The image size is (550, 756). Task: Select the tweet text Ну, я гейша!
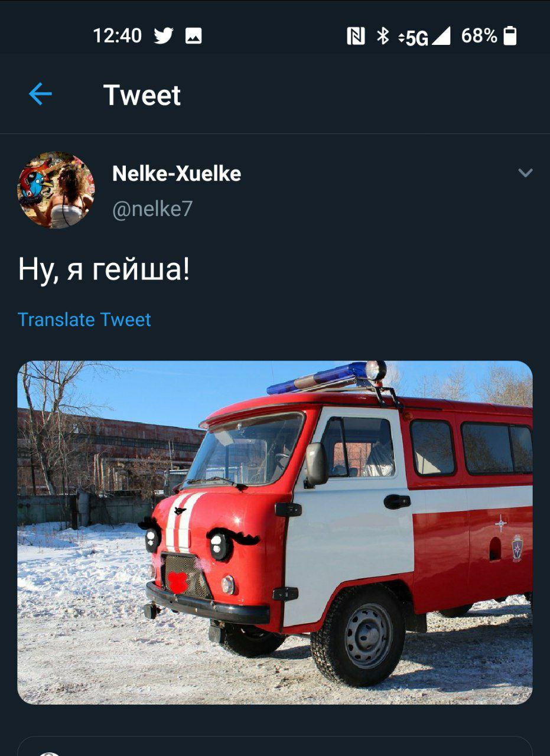[x=104, y=271]
